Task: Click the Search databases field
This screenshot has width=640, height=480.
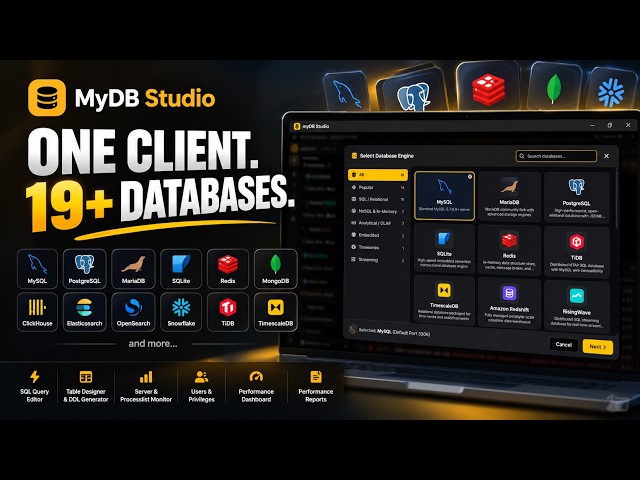Action: [x=556, y=156]
